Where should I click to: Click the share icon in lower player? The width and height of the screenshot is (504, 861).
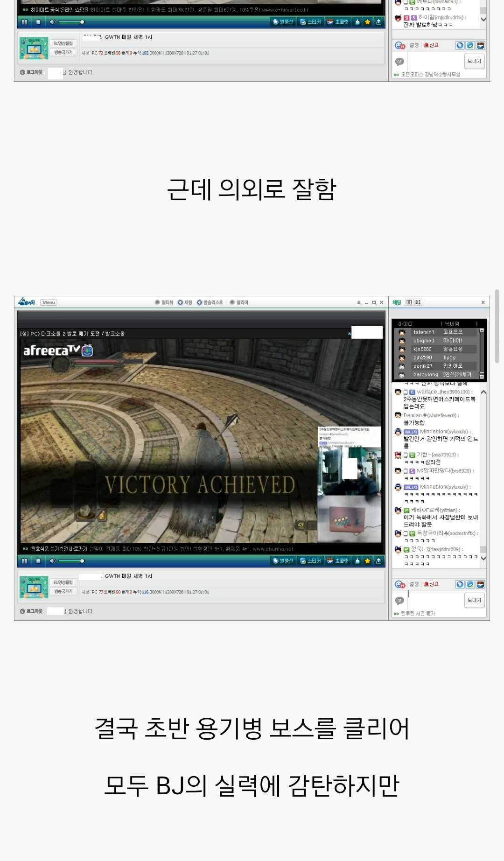click(378, 561)
